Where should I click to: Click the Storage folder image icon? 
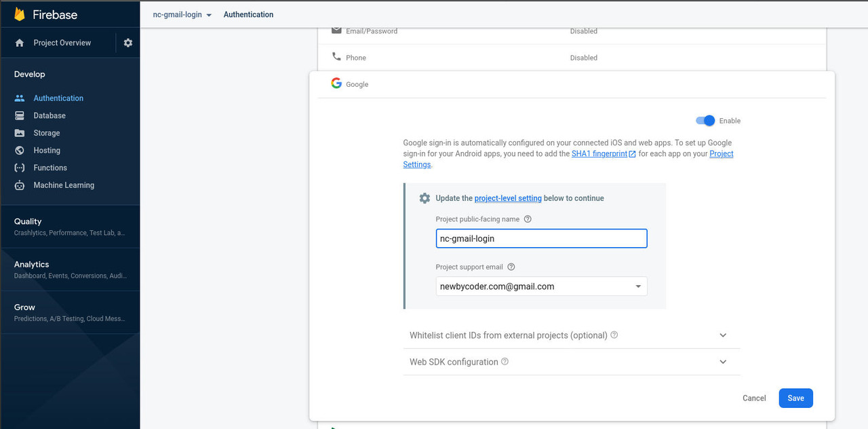click(20, 133)
